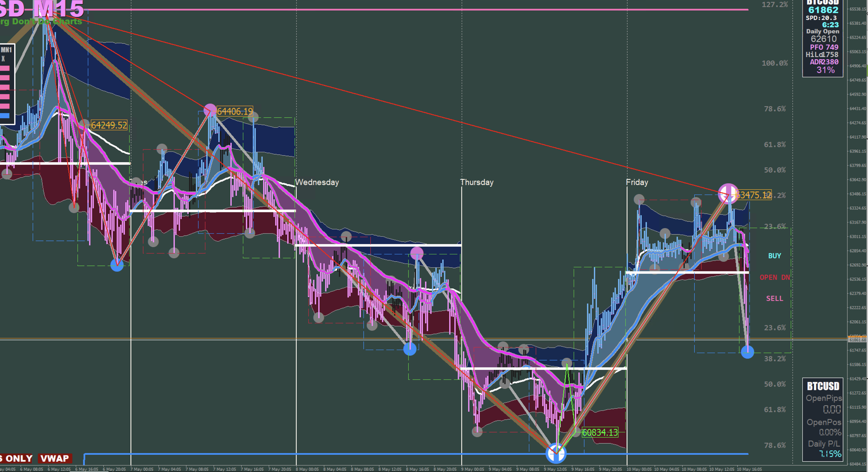
Task: Click the 63475.12 price label
Action: tap(753, 195)
